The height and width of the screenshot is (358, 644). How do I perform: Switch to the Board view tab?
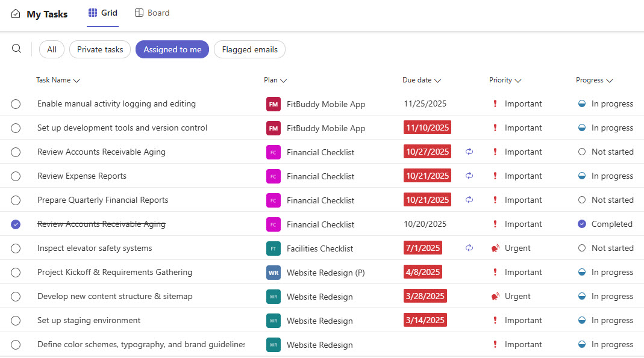(152, 13)
